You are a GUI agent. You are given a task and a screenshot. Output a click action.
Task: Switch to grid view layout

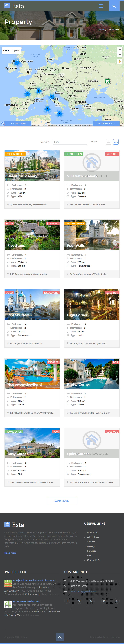click(116, 142)
